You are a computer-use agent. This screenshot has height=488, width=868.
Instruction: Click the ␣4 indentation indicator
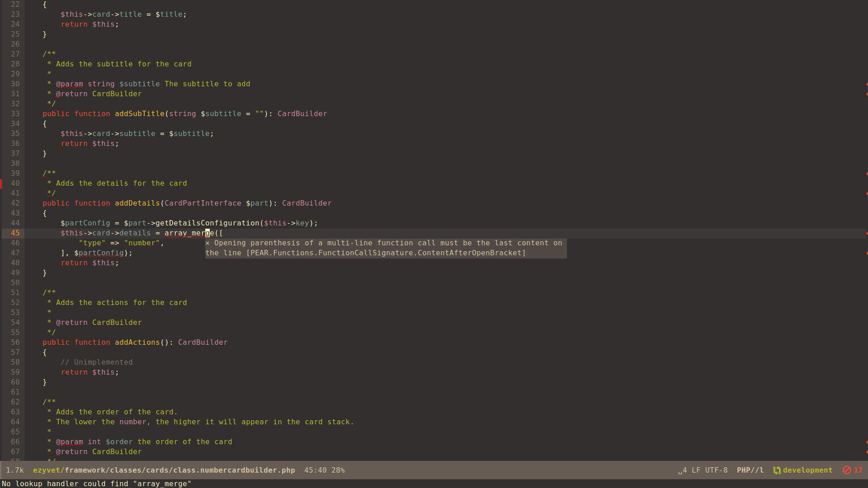683,470
